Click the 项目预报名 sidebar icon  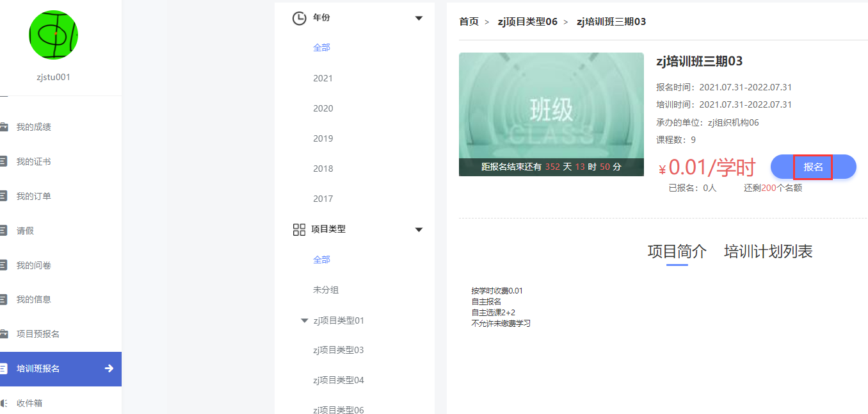[4, 334]
